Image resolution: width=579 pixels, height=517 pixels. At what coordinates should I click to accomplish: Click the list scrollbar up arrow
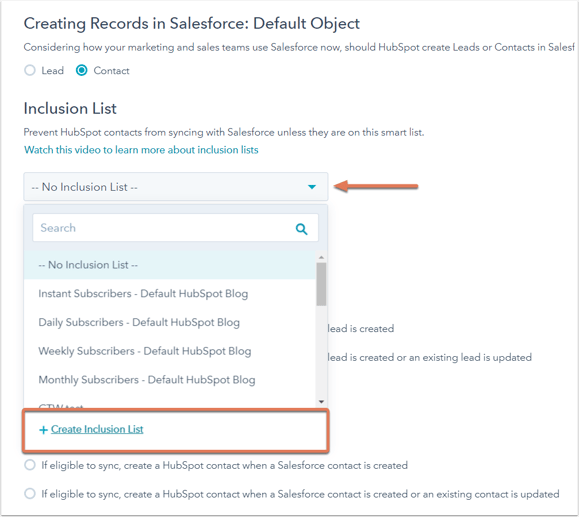[321, 257]
